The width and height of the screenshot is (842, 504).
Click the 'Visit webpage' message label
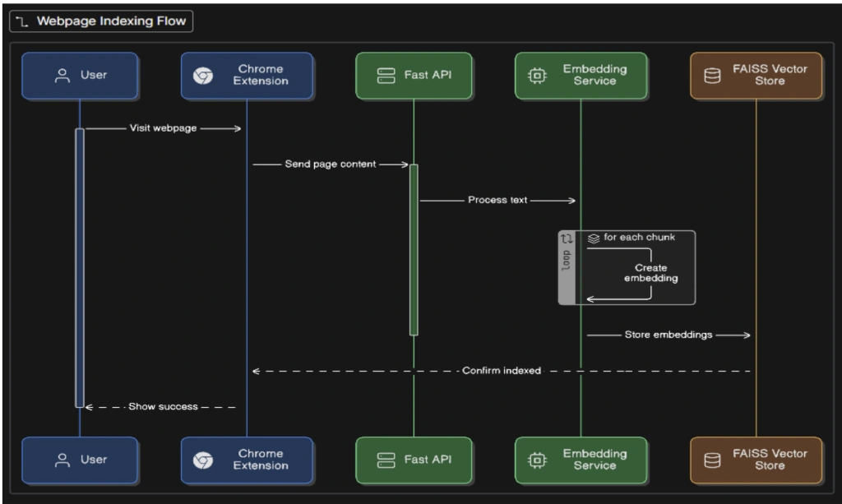click(163, 128)
